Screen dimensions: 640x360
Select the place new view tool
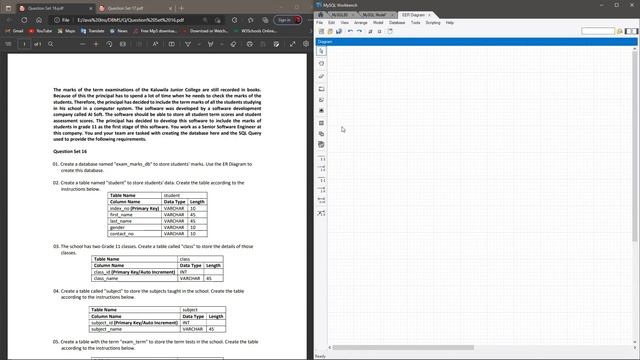(321, 134)
